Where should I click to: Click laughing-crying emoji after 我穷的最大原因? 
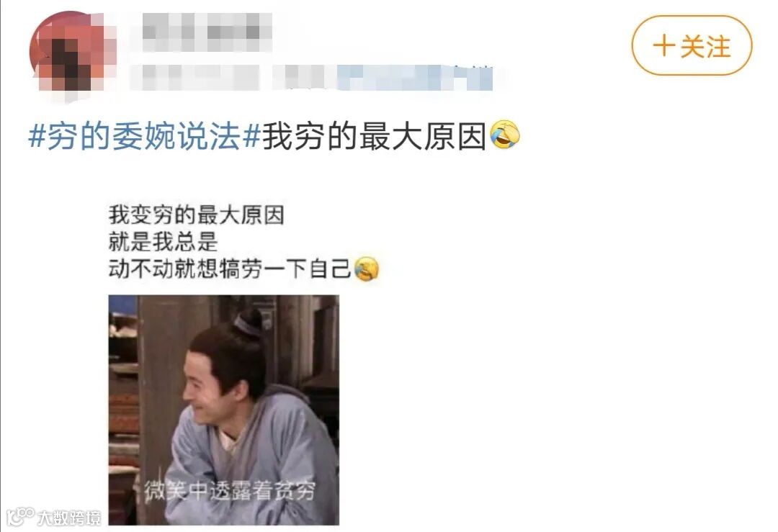click(x=504, y=135)
